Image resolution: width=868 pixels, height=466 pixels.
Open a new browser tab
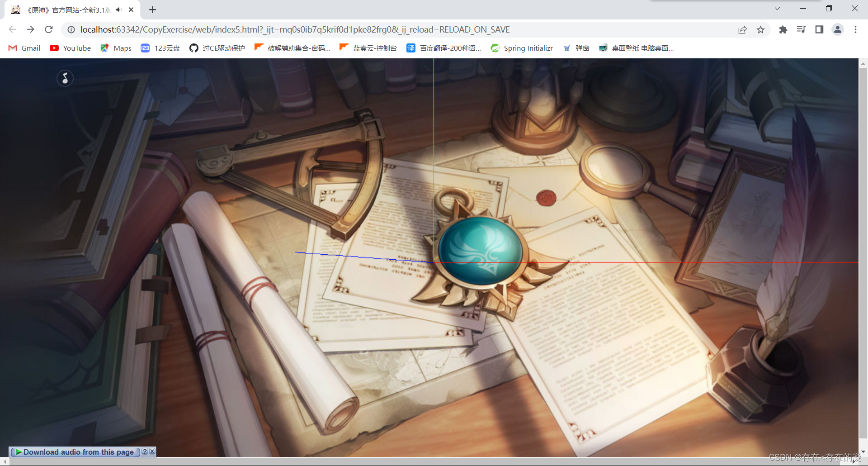153,10
